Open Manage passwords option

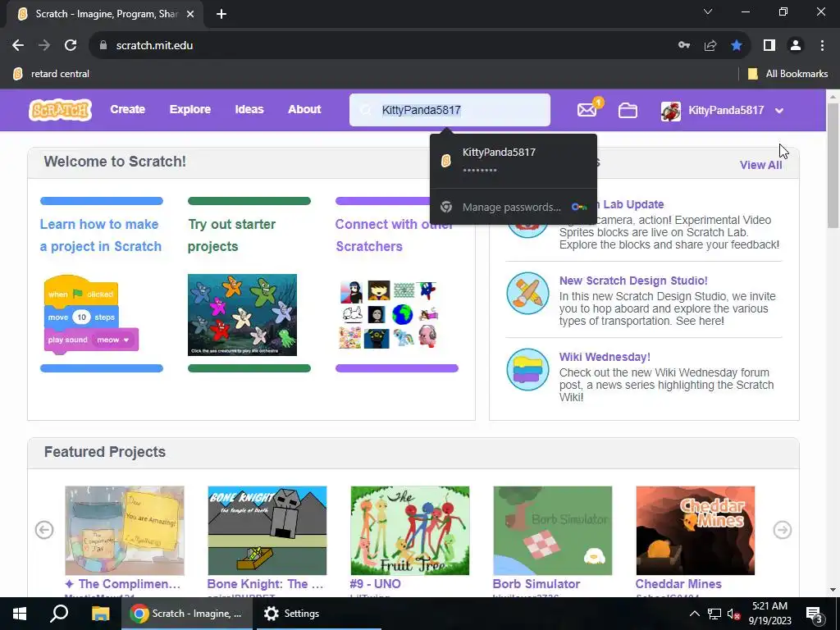click(x=514, y=208)
